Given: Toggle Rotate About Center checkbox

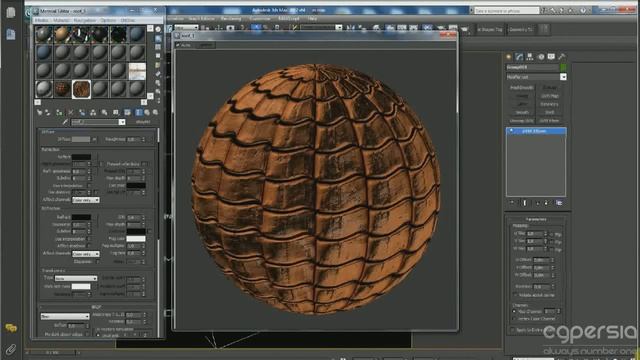Looking at the screenshot, I should pos(515,295).
